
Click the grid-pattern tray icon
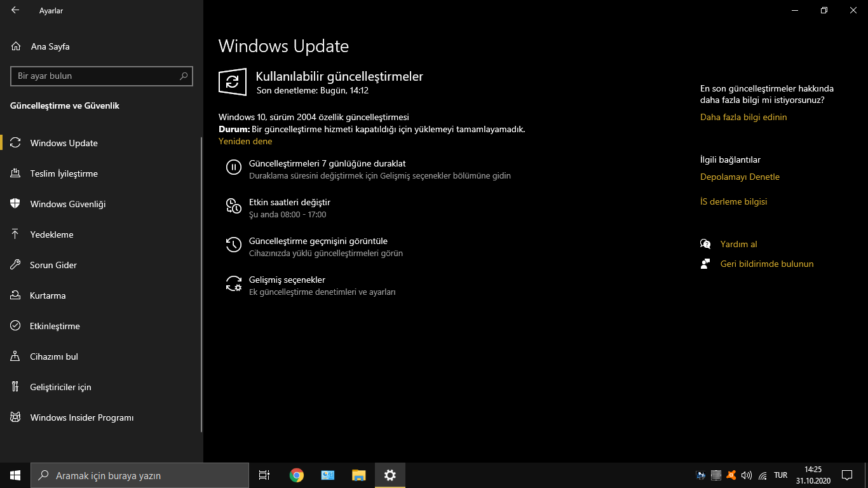[x=716, y=475]
